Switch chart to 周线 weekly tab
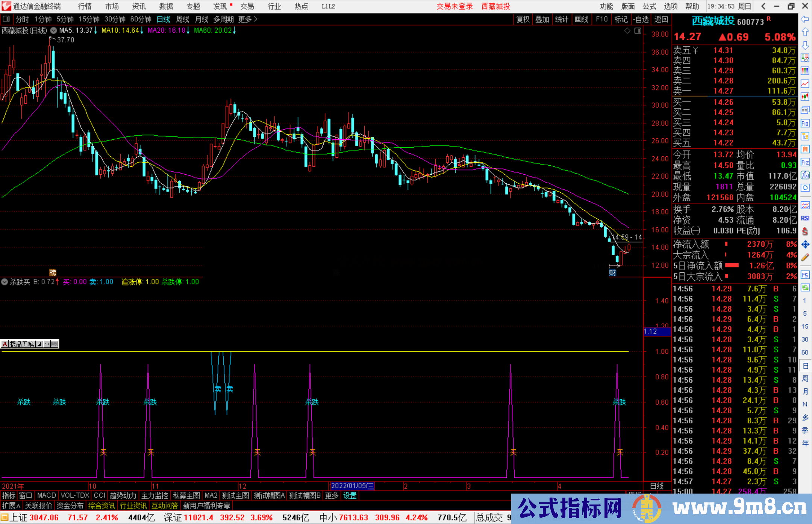The height and width of the screenshot is (524, 812). [x=183, y=19]
